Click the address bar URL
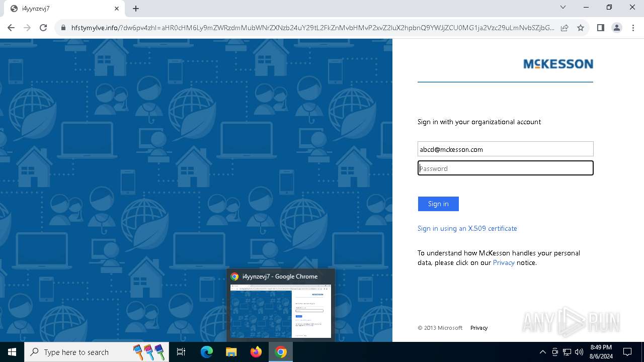 pyautogui.click(x=312, y=28)
